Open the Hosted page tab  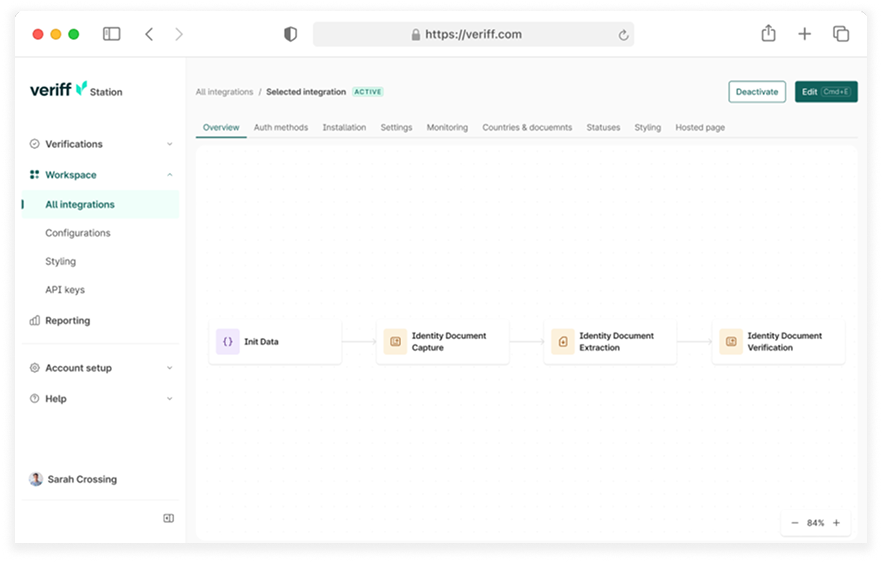pyautogui.click(x=700, y=127)
